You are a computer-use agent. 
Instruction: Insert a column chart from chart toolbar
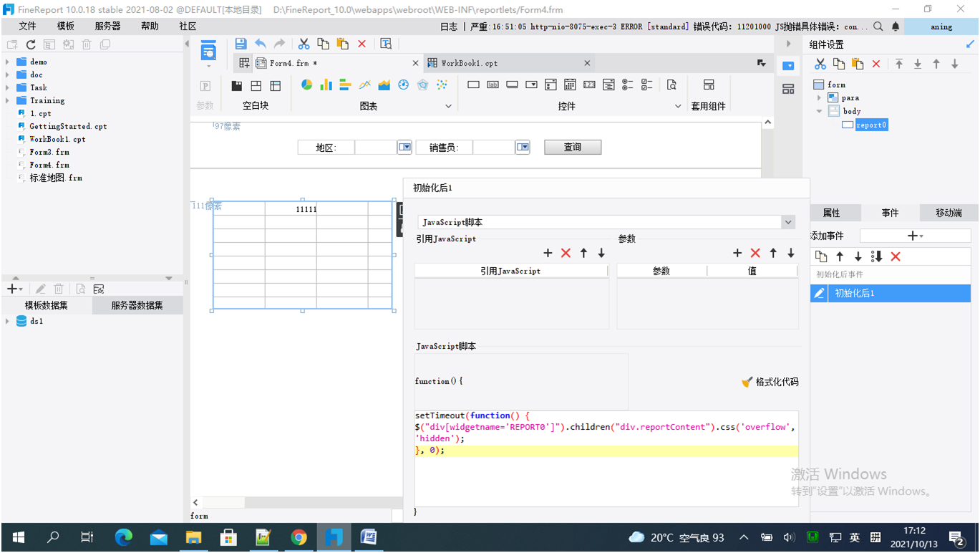[x=326, y=85]
